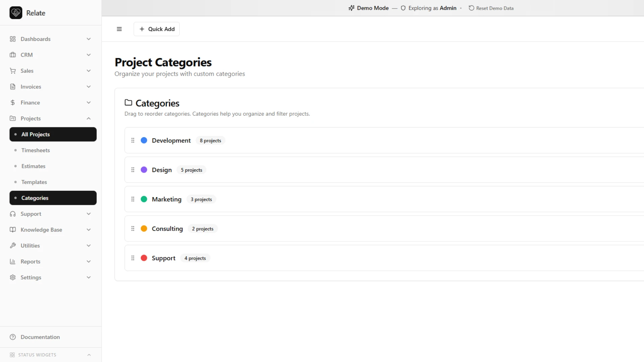Click the Marketing green color dot
Image resolution: width=644 pixels, height=362 pixels.
pos(144,199)
